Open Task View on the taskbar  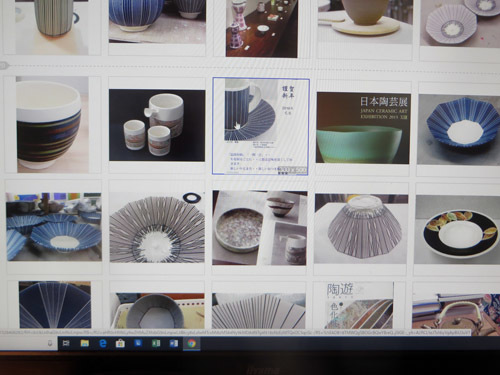click(66, 343)
